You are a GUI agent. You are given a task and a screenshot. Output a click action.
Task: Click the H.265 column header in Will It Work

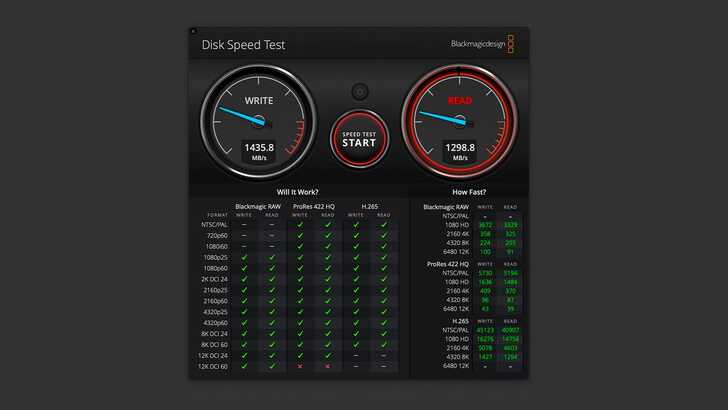click(x=370, y=207)
